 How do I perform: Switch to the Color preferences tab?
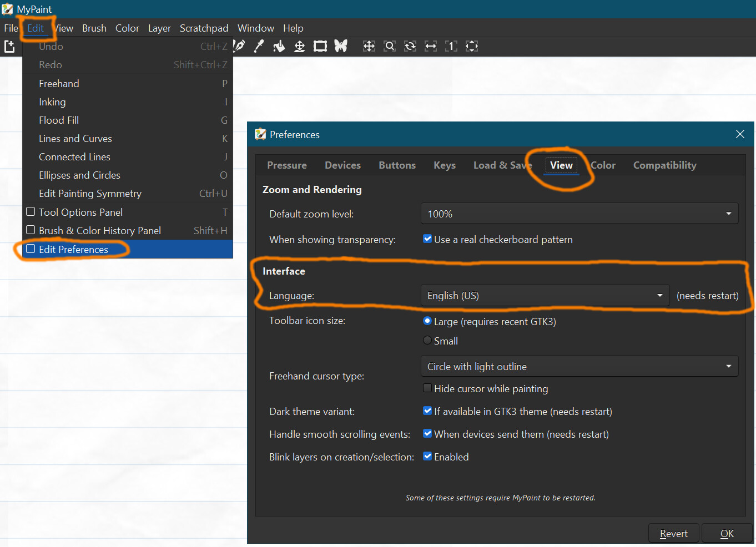(603, 165)
